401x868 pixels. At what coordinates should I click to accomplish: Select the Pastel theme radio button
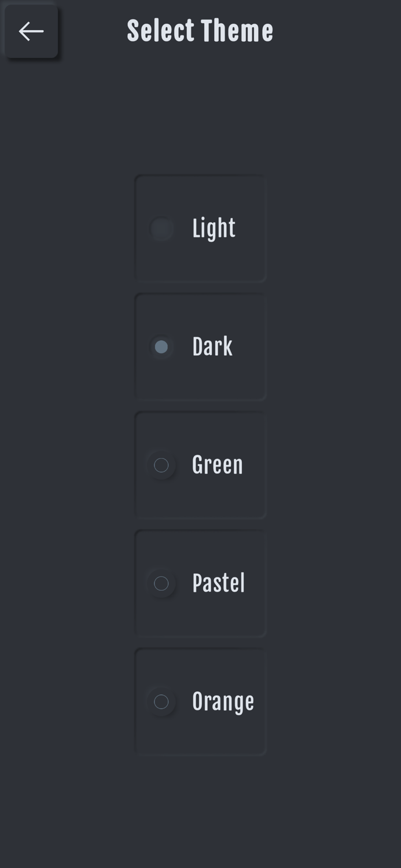(162, 583)
